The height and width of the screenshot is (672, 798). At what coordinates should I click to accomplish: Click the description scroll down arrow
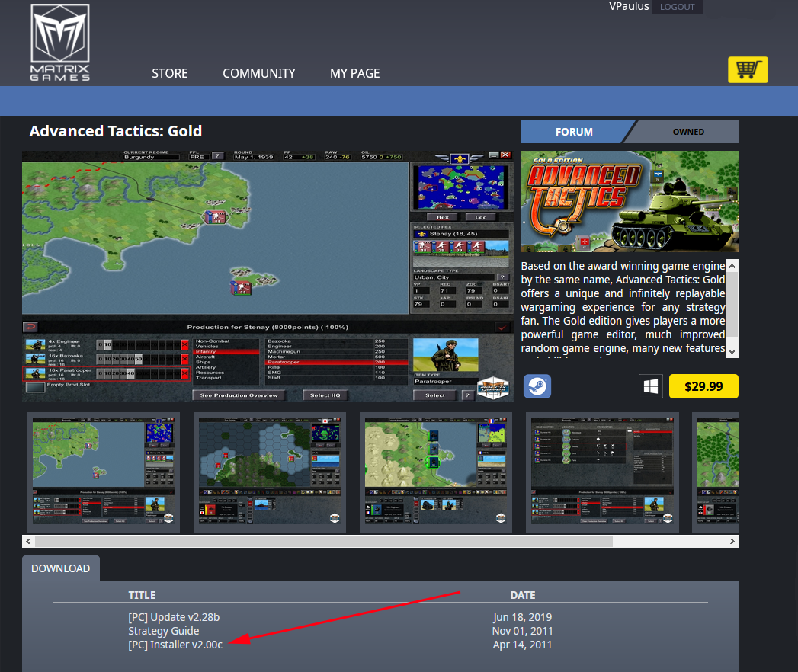click(x=732, y=351)
